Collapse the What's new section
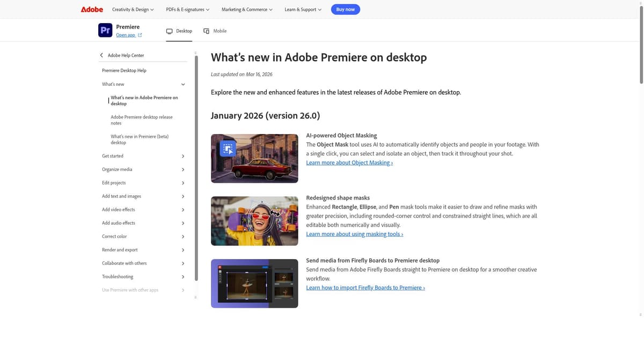Image resolution: width=644 pixels, height=362 pixels. (183, 84)
